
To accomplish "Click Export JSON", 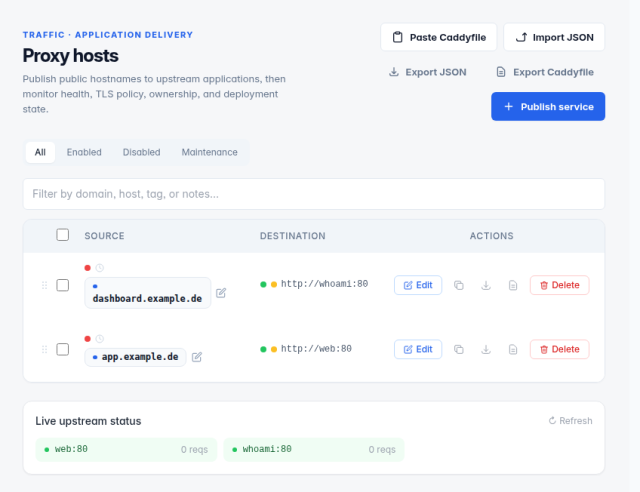I will [427, 72].
